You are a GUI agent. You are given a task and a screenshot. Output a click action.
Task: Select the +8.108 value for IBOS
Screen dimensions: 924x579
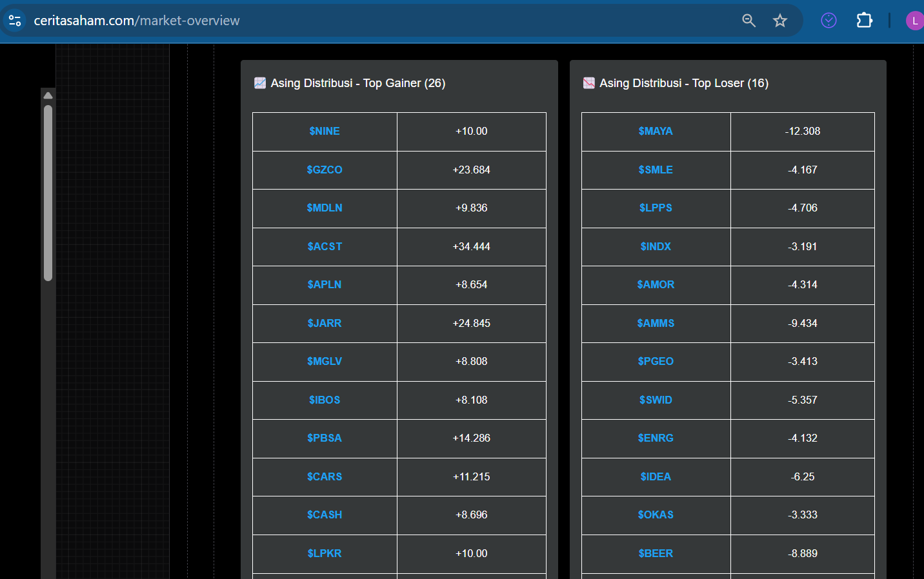[x=472, y=400]
